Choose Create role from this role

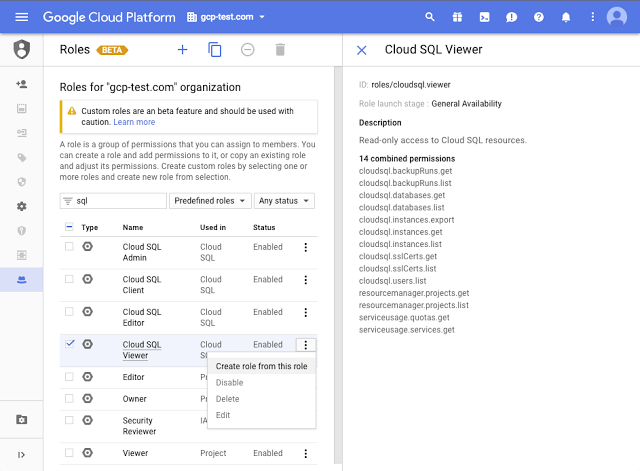[x=262, y=366]
